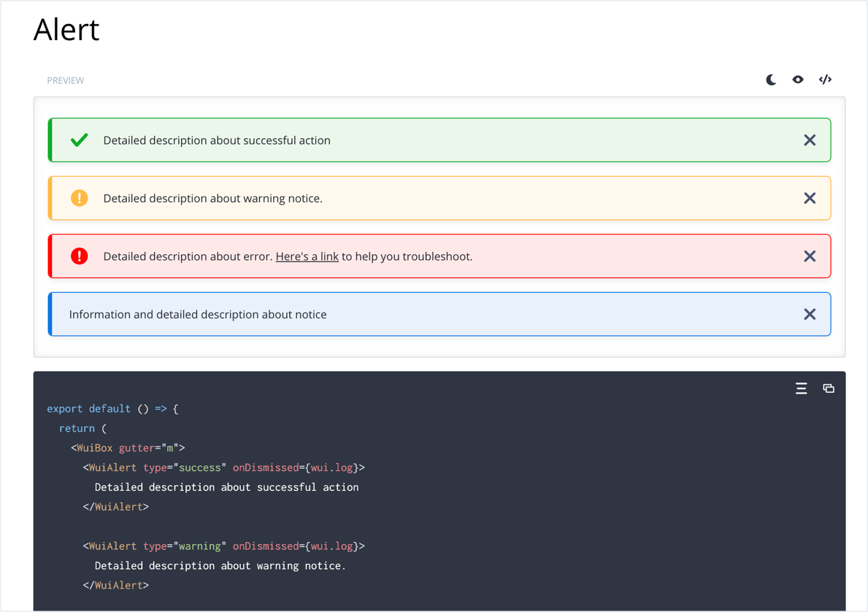Click the green success checkmark icon
The width and height of the screenshot is (868, 612).
click(x=79, y=139)
